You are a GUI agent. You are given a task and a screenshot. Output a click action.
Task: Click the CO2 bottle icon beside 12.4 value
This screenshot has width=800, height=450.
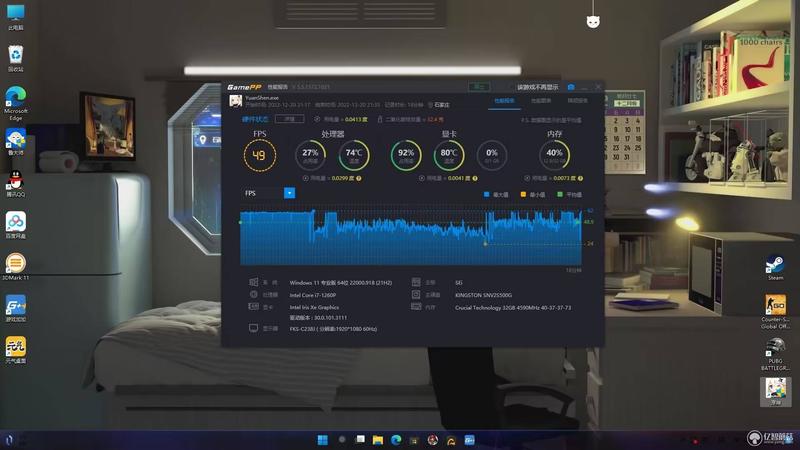click(380, 119)
